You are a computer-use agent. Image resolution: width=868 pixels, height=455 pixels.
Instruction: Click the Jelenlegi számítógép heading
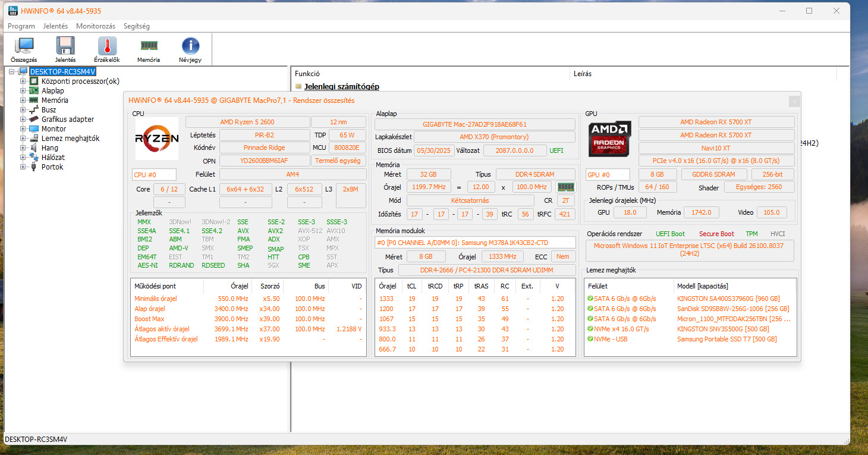[x=342, y=86]
